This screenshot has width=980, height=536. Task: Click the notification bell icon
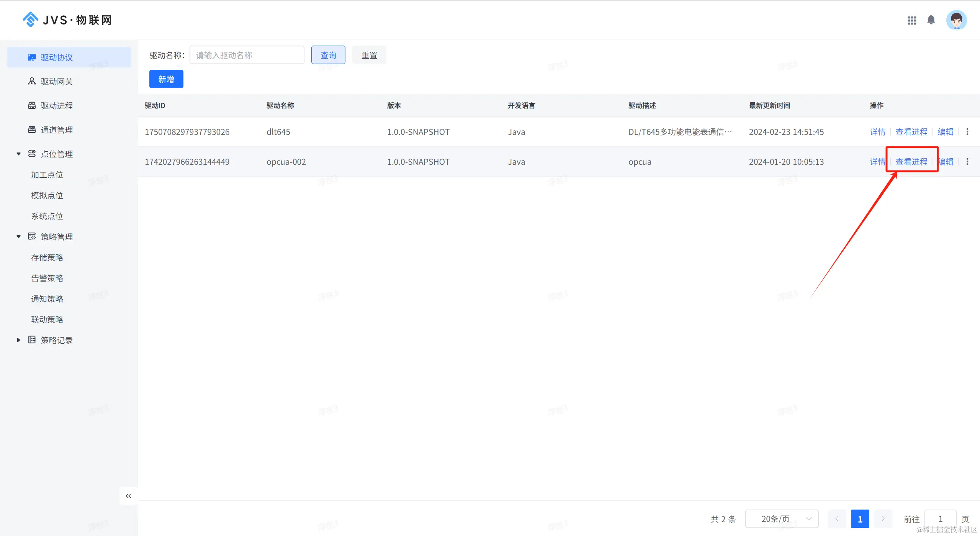pyautogui.click(x=931, y=20)
